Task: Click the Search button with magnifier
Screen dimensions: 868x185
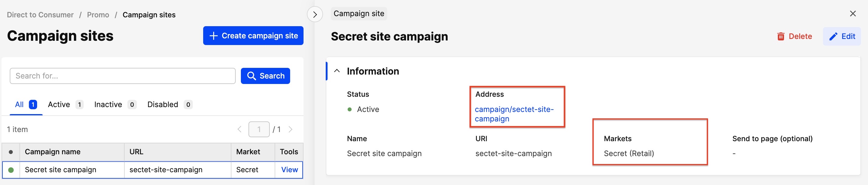Action: pos(265,76)
